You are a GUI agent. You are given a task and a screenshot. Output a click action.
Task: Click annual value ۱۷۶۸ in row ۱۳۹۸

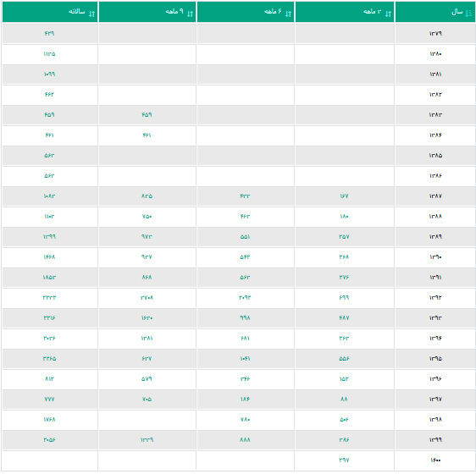(49, 419)
